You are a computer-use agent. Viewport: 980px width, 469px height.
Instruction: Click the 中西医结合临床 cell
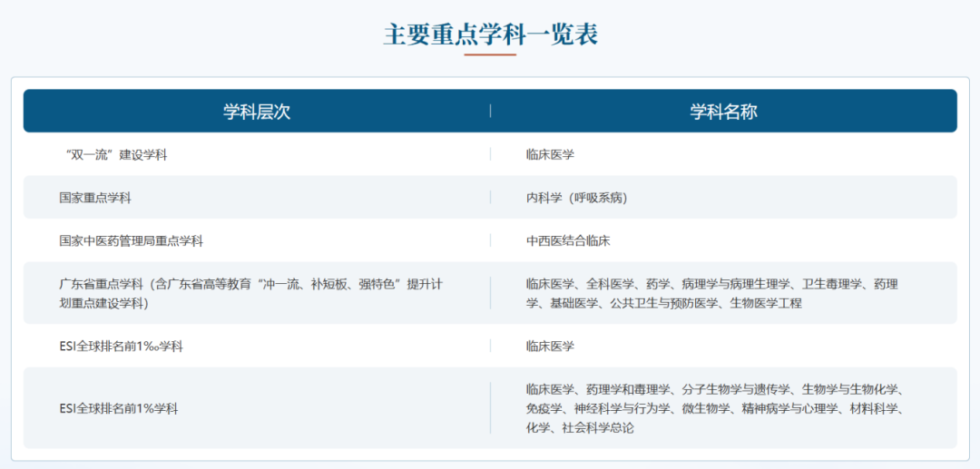click(x=568, y=241)
